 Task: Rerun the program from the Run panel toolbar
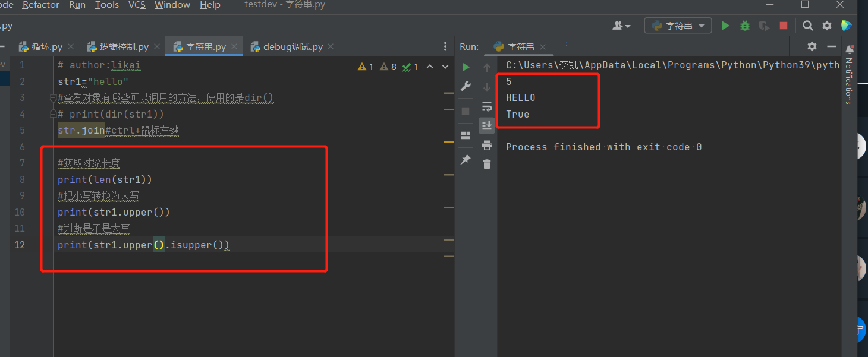tap(466, 67)
